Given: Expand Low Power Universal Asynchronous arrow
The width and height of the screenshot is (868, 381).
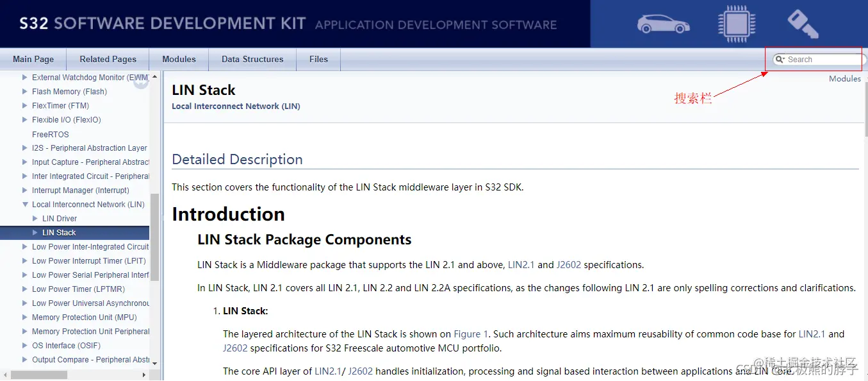Looking at the screenshot, I should 25,303.
